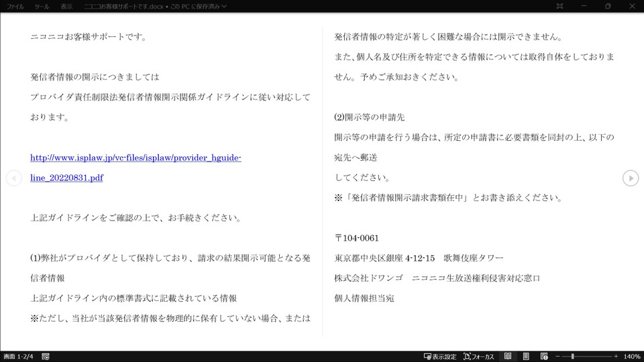644x362 pixels.
Task: Click the heading (2)開示等の申請先
Action: (x=369, y=117)
